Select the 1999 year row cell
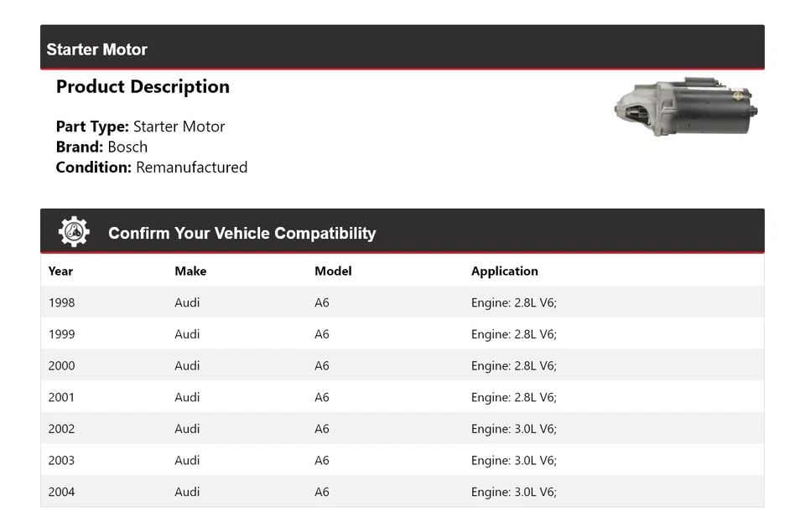The height and width of the screenshot is (532, 805). click(x=61, y=334)
